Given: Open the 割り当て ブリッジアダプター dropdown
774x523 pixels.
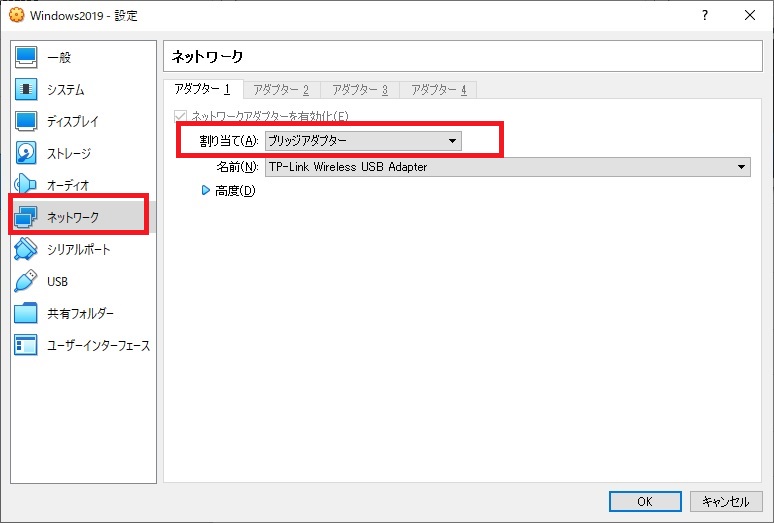Looking at the screenshot, I should [363, 141].
